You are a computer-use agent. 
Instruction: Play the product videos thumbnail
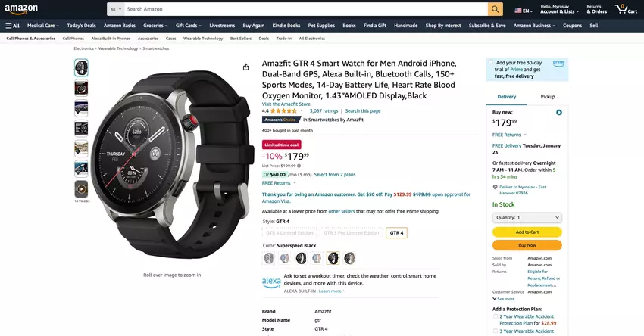click(81, 189)
